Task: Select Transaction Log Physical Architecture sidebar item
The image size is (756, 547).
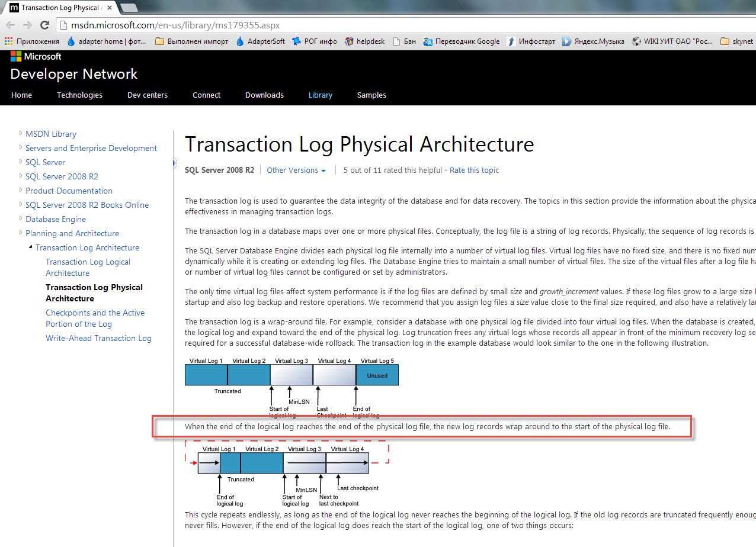Action: pyautogui.click(x=94, y=293)
